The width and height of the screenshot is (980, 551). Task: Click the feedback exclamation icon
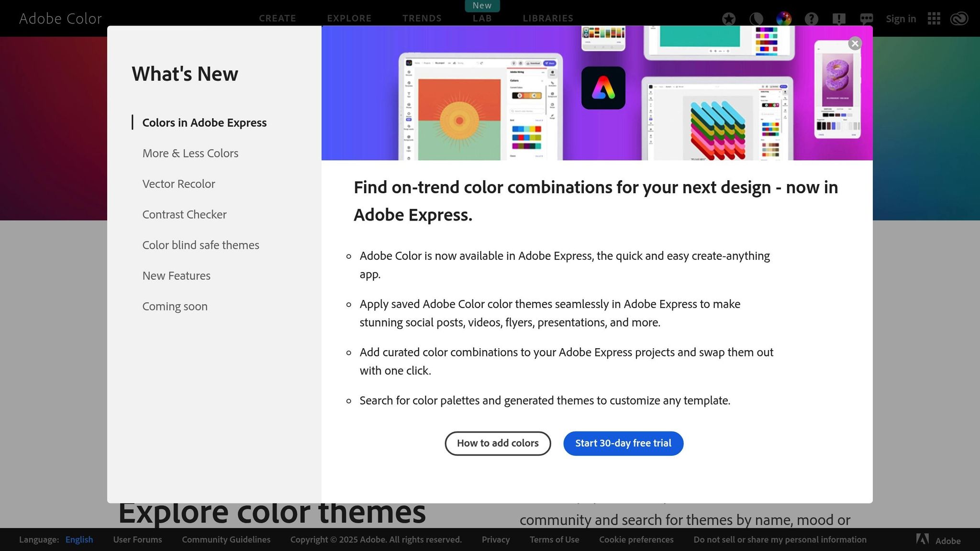pyautogui.click(x=839, y=19)
